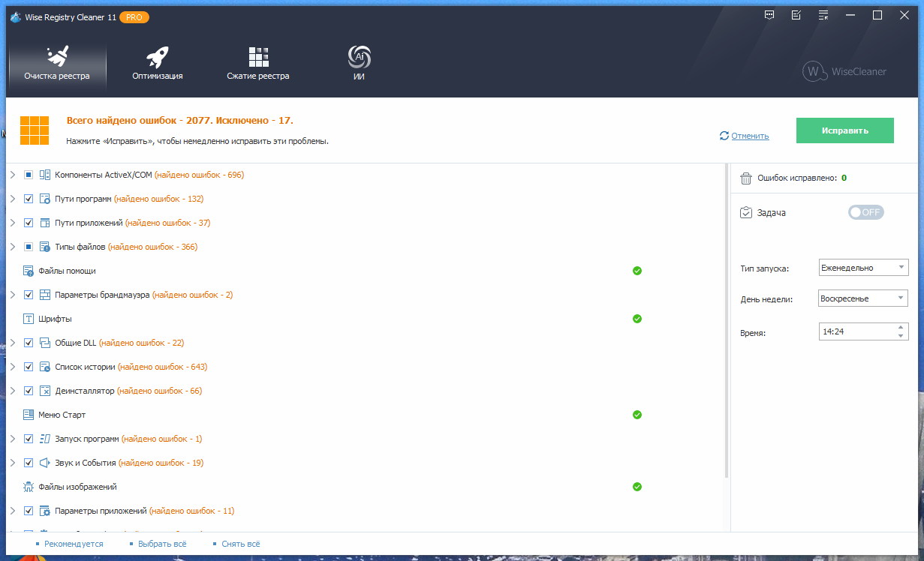This screenshot has height=561, width=924.
Task: Expand the Звук и События row
Action: click(x=12, y=463)
